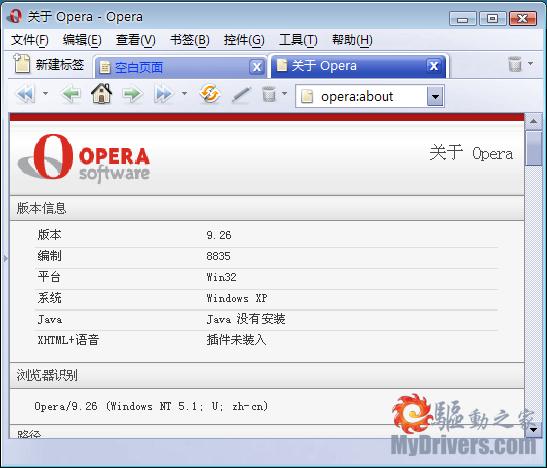Click the 系统 row label

tap(50, 298)
